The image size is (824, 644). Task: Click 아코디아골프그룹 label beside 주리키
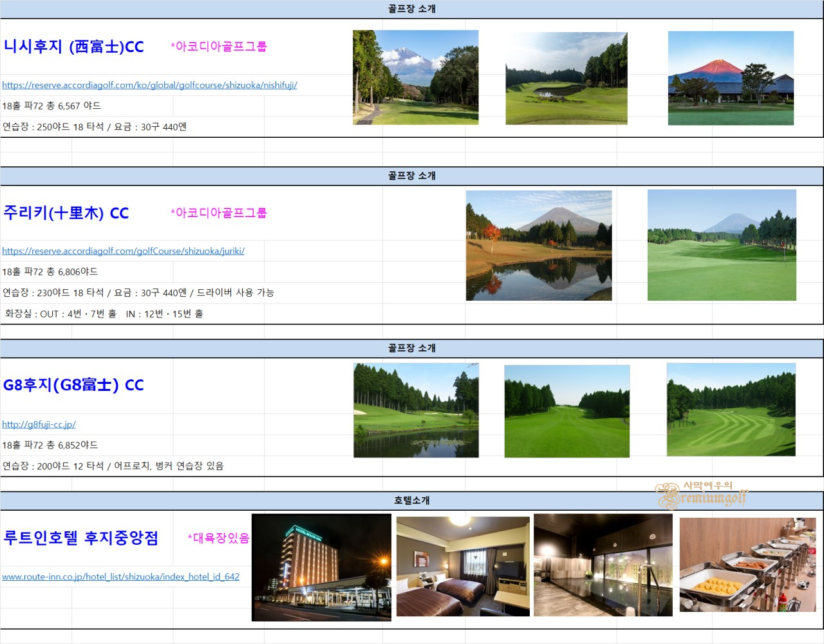pos(219,213)
